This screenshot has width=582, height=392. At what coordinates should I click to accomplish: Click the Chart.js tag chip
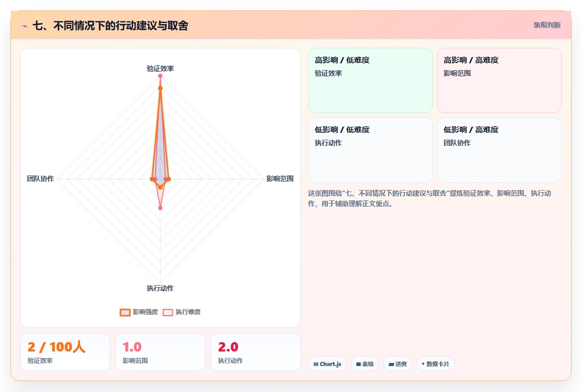pos(327,364)
